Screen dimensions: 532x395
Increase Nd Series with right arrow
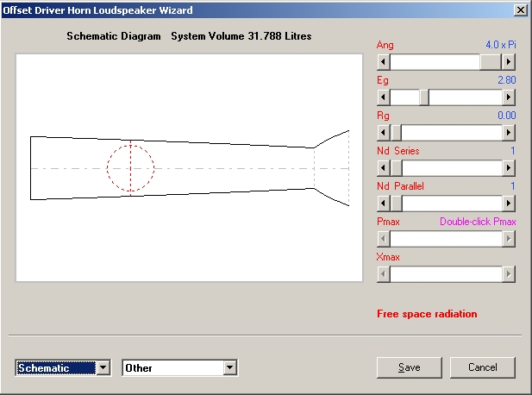pyautogui.click(x=508, y=168)
